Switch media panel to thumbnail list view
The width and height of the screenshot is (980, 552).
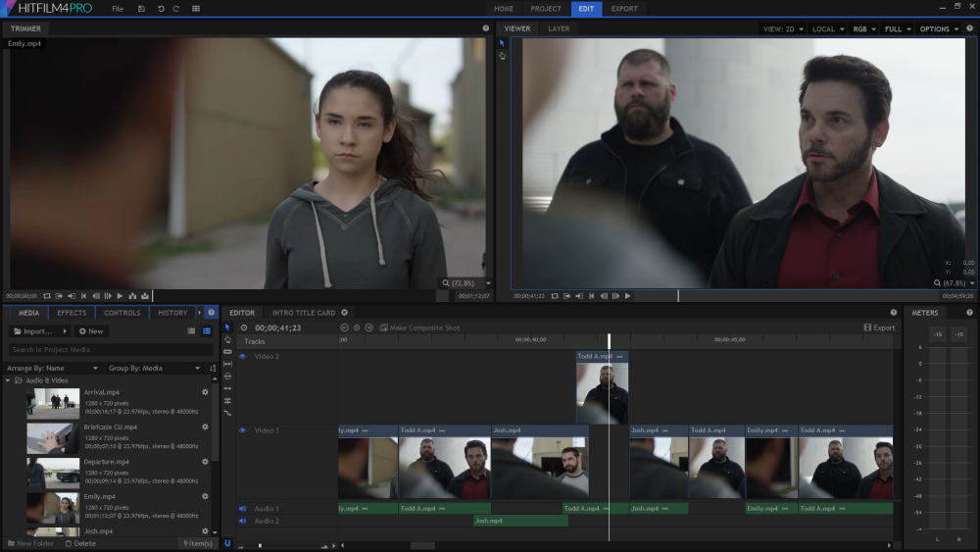[191, 331]
